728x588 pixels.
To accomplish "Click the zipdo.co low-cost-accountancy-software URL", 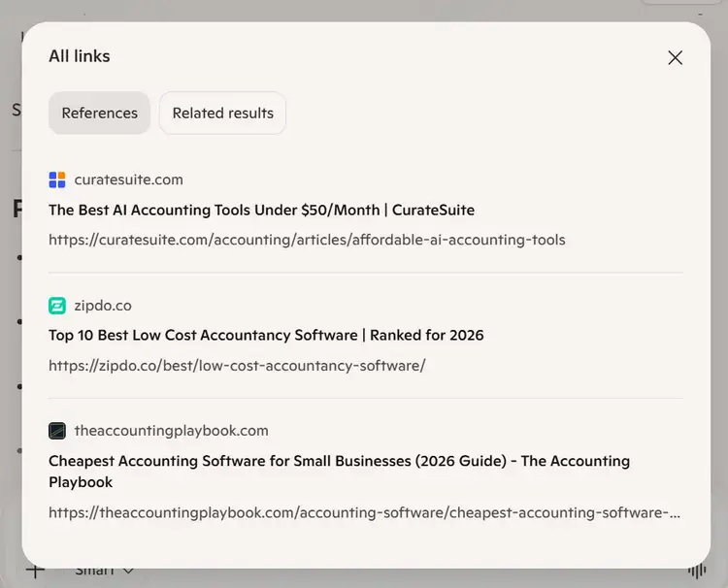I will pyautogui.click(x=237, y=366).
